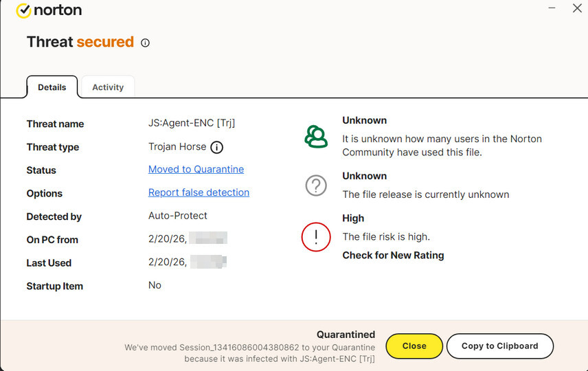Click the red exclamation high risk icon
This screenshot has height=371, width=588.
coord(316,237)
